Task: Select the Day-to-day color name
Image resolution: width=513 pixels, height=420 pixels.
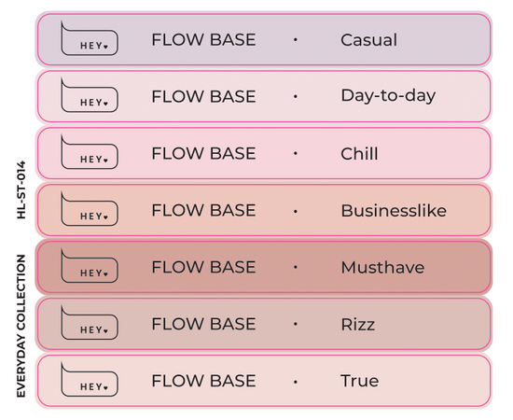Action: click(x=388, y=96)
